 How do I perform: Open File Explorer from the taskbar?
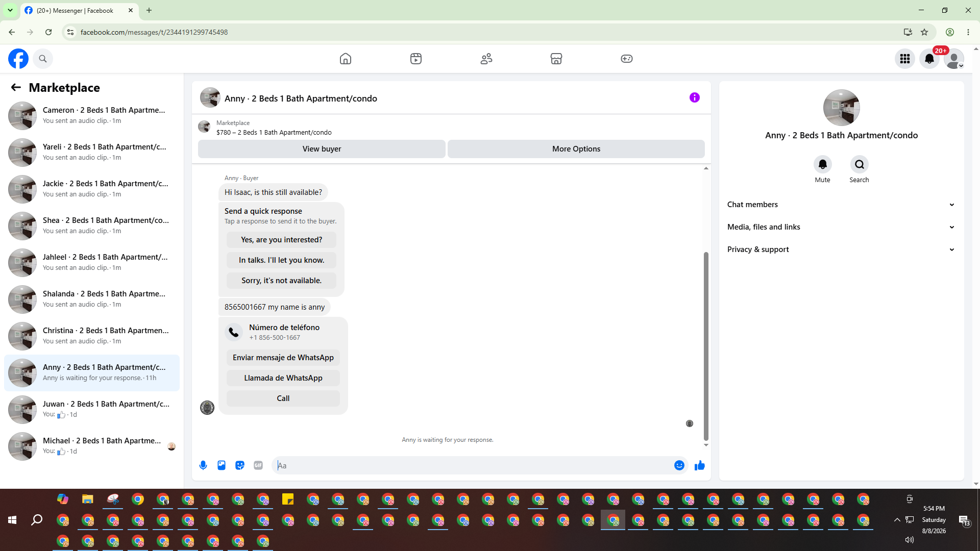(88, 499)
